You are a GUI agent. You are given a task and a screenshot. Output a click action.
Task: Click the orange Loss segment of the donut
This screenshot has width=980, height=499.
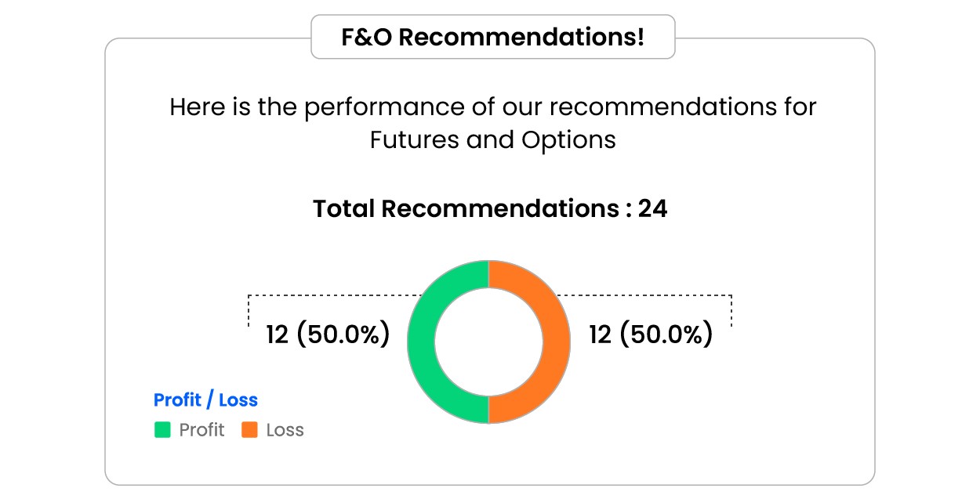pyautogui.click(x=556, y=342)
